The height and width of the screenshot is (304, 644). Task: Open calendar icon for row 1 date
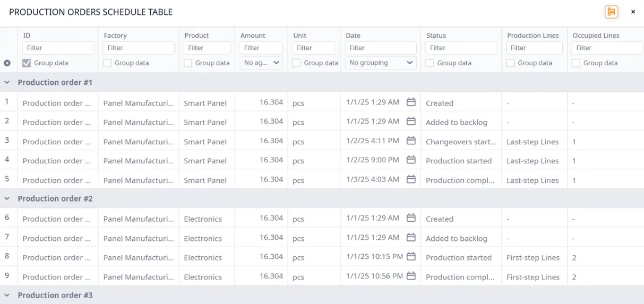(410, 102)
